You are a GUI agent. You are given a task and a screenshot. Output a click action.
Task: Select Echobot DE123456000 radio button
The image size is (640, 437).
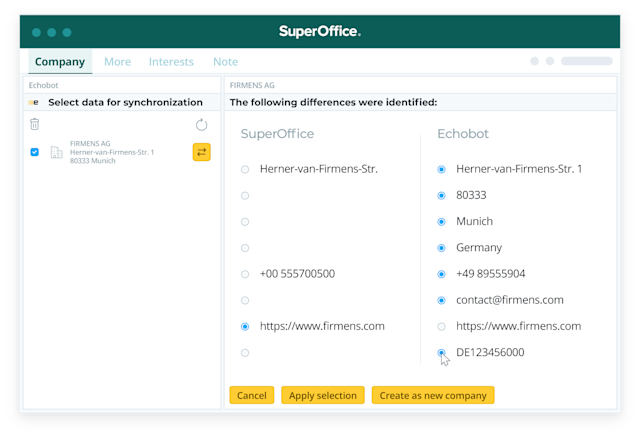[x=441, y=353]
